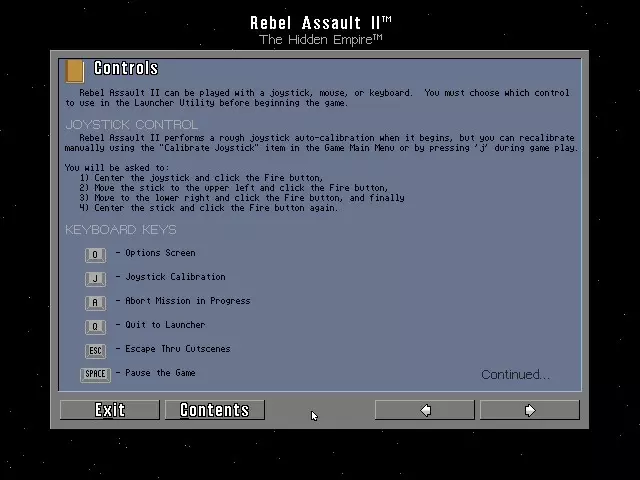Click 'Abort Mission in Progress' text
The height and width of the screenshot is (480, 640).
click(188, 301)
